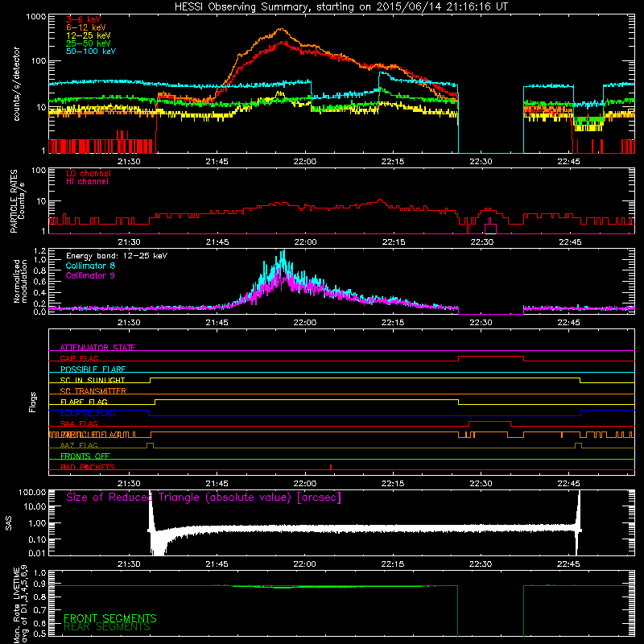Select the 50-100 keV legend entry
The image size is (644, 644).
tap(91, 52)
